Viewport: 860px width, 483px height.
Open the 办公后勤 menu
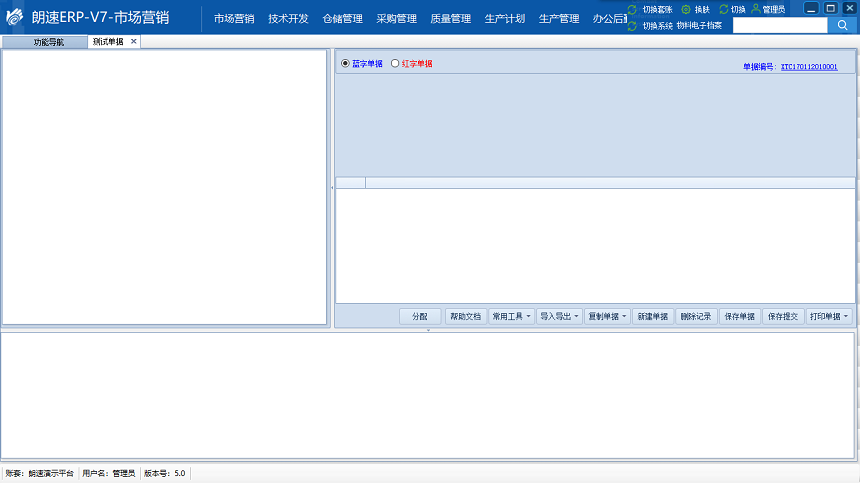tap(609, 19)
